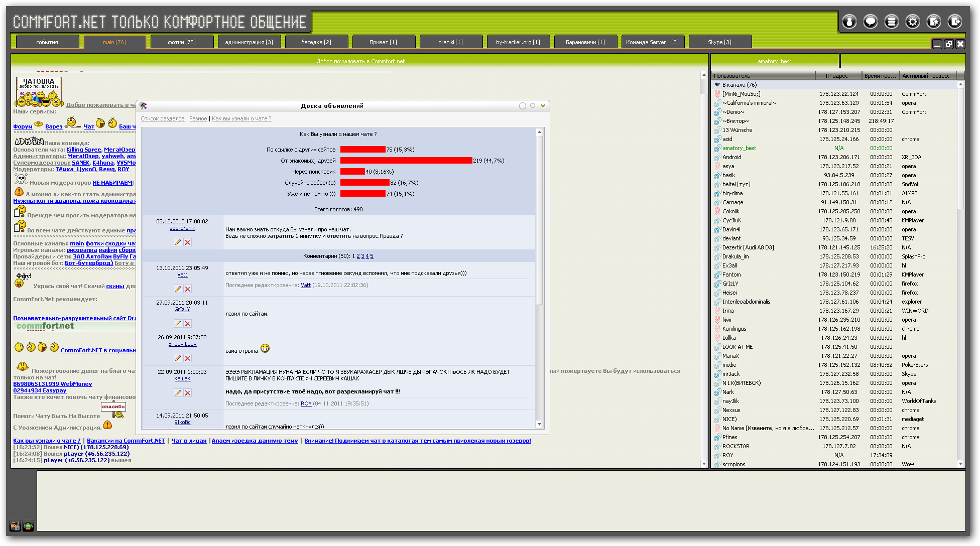Delete ado-dranik's post with red X
The image size is (980, 546).
click(187, 242)
